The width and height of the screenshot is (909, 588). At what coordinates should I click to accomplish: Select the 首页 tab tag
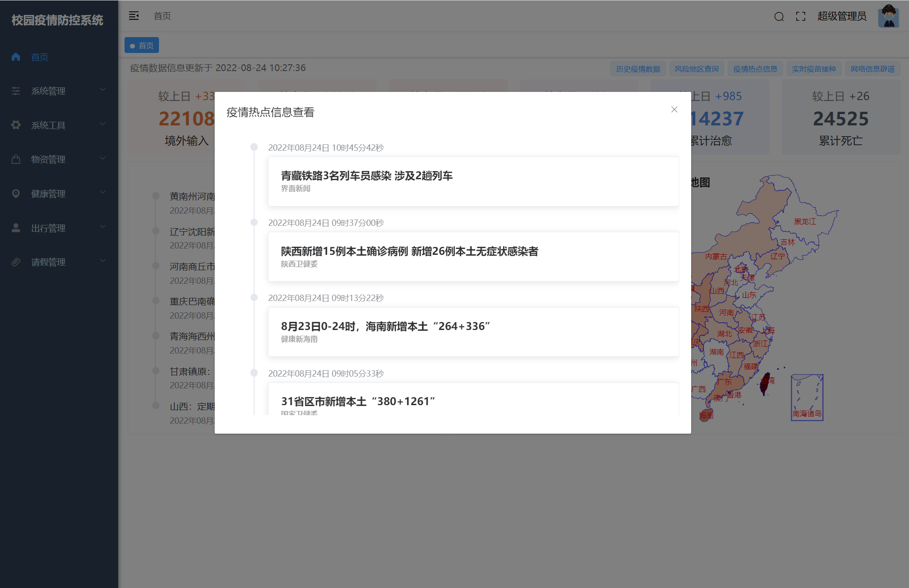[x=142, y=45]
